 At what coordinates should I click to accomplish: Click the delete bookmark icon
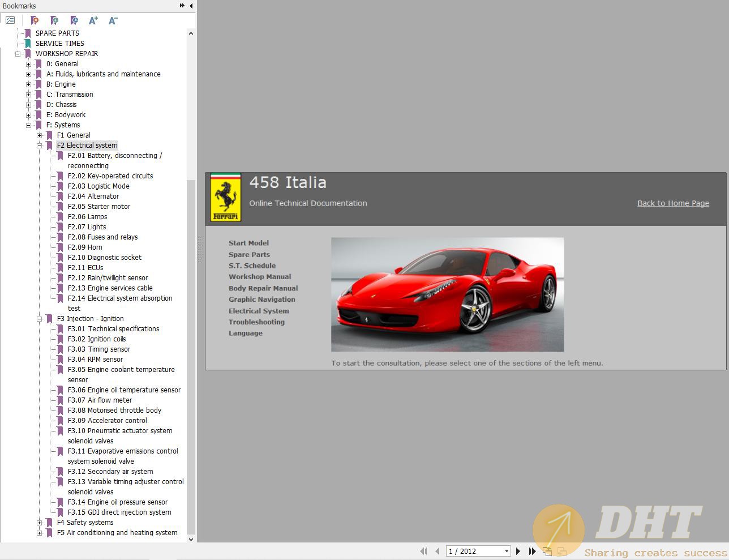35,20
